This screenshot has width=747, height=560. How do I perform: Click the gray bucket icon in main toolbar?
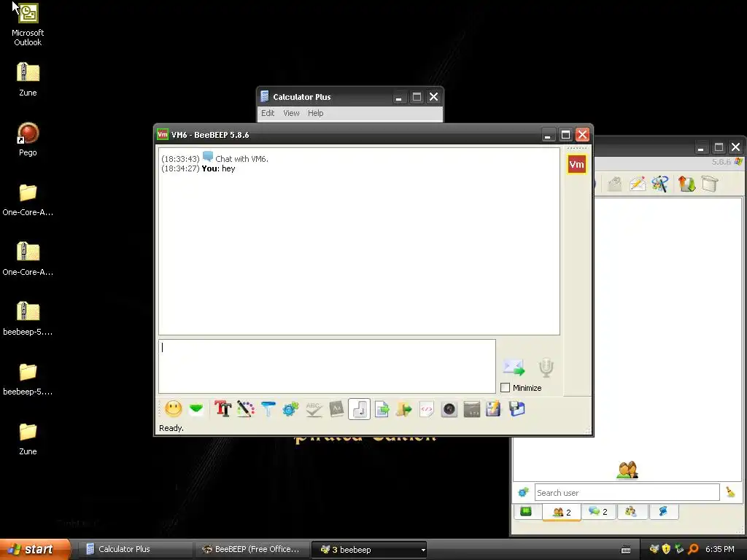point(709,184)
